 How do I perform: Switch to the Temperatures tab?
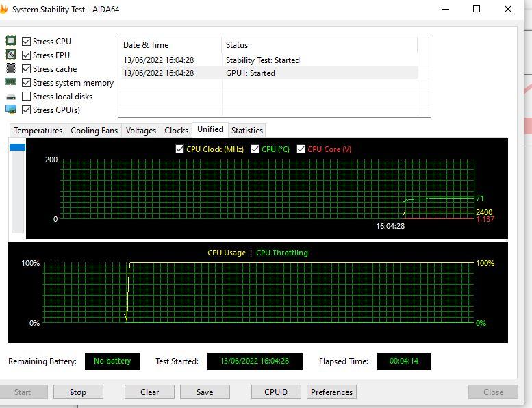(x=38, y=131)
